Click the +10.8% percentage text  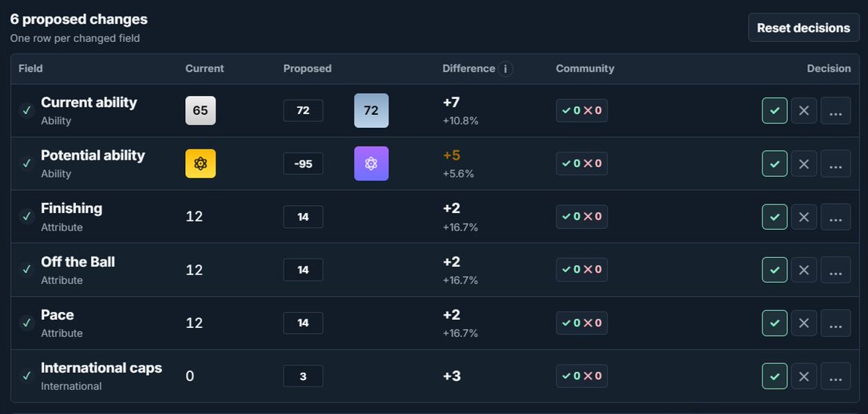(x=461, y=121)
